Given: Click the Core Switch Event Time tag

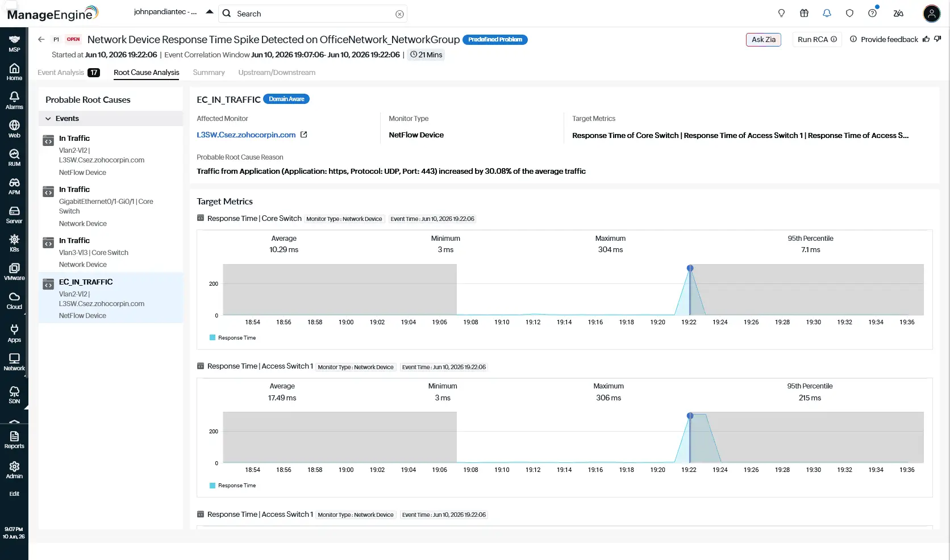Looking at the screenshot, I should [x=432, y=219].
